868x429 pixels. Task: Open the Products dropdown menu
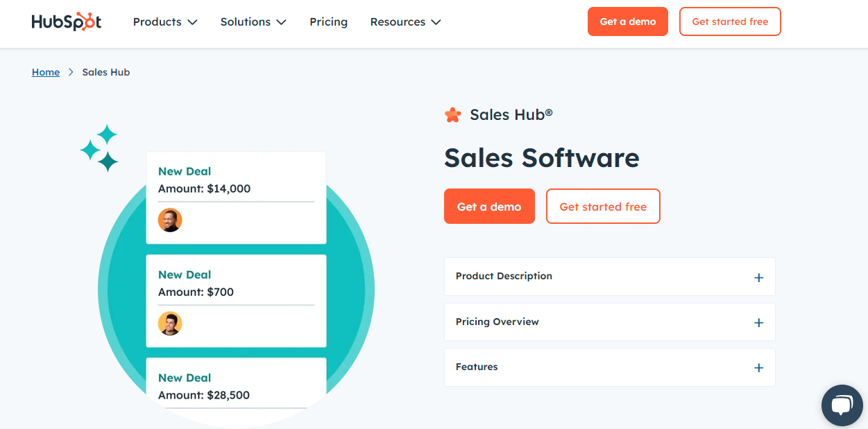(x=165, y=22)
